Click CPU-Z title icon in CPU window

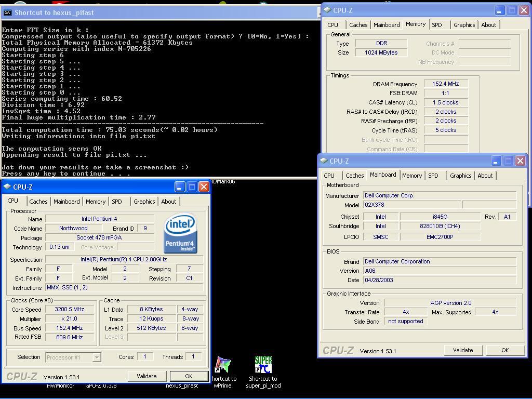coord(7,187)
